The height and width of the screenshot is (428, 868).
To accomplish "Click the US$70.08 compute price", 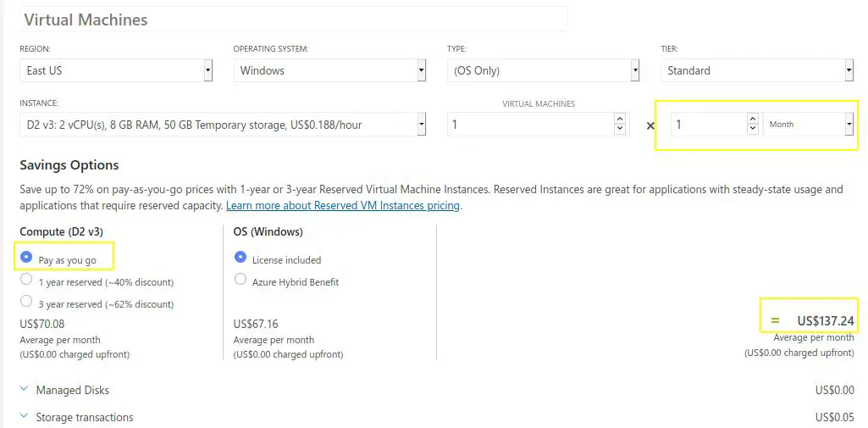I will [x=42, y=324].
